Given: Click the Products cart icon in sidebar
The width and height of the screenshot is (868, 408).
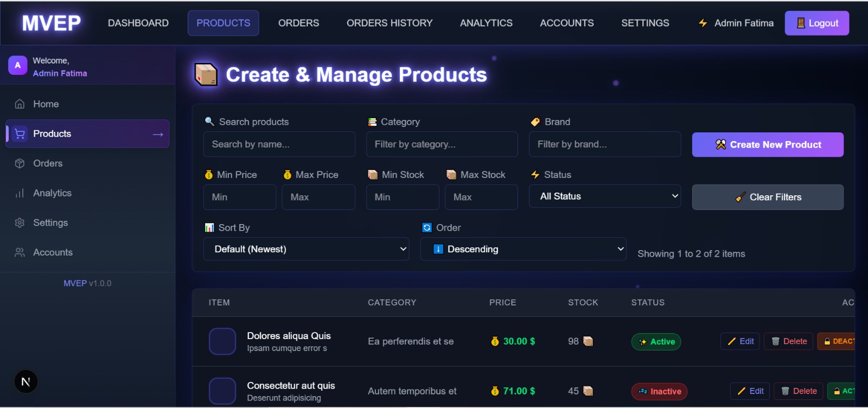Looking at the screenshot, I should [x=20, y=133].
